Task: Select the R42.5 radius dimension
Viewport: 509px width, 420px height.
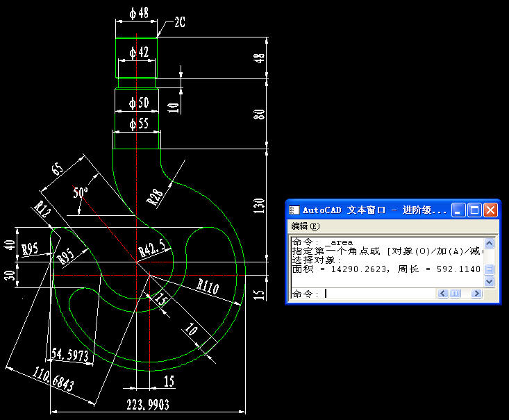Action: coord(153,248)
